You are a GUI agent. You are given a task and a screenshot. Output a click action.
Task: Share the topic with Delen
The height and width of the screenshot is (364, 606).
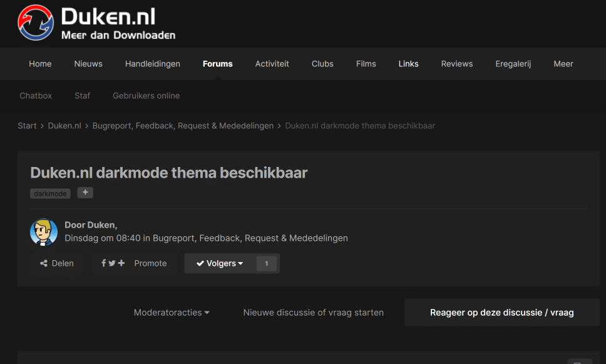click(x=57, y=263)
